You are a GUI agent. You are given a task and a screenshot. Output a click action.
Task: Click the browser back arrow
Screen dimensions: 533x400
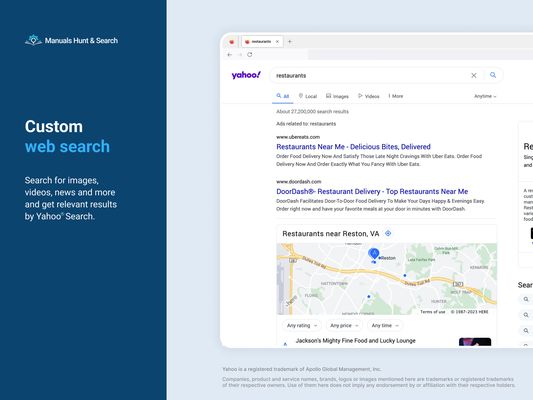click(x=230, y=54)
